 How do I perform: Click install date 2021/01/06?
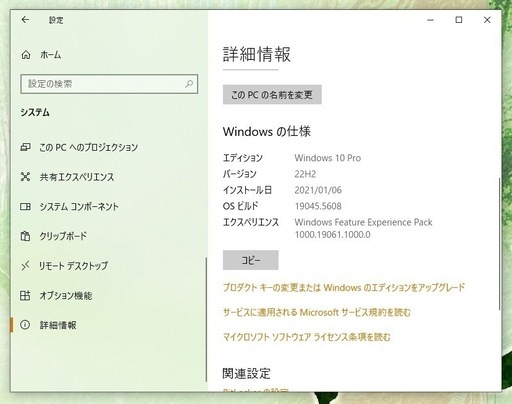[x=318, y=190]
